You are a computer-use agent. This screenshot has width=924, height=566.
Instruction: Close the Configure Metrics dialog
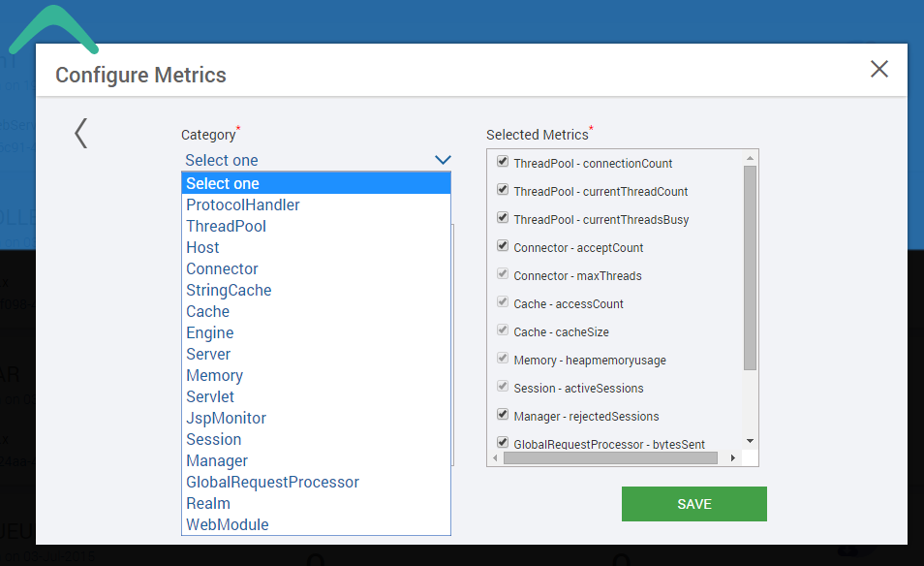878,69
